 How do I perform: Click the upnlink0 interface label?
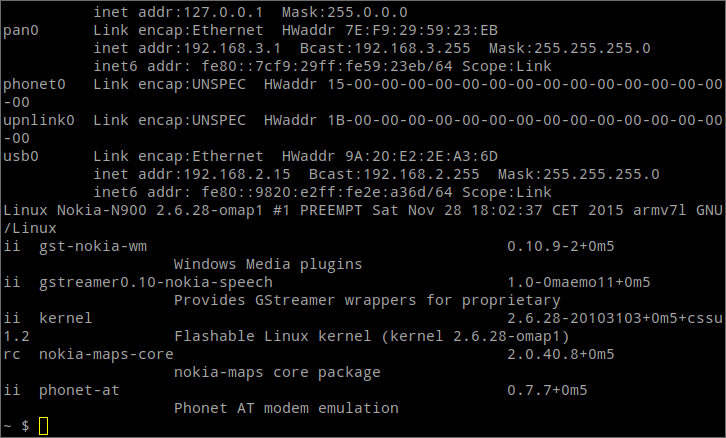(39, 121)
